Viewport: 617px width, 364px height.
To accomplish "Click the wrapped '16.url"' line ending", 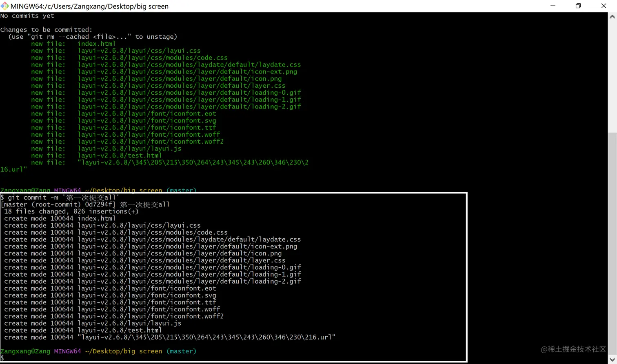I will click(x=13, y=169).
